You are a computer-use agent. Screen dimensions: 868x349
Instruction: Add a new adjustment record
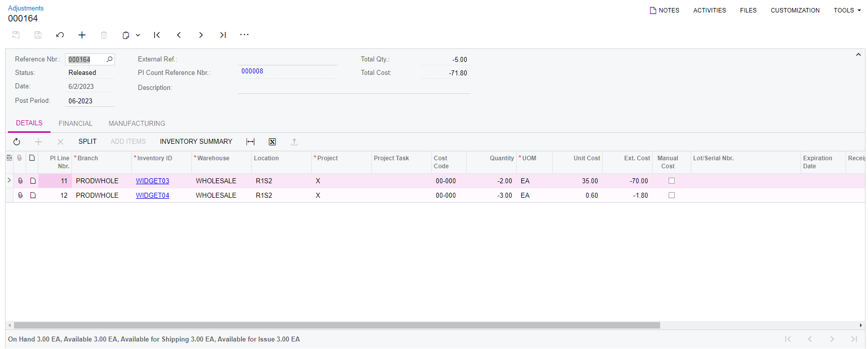(82, 35)
